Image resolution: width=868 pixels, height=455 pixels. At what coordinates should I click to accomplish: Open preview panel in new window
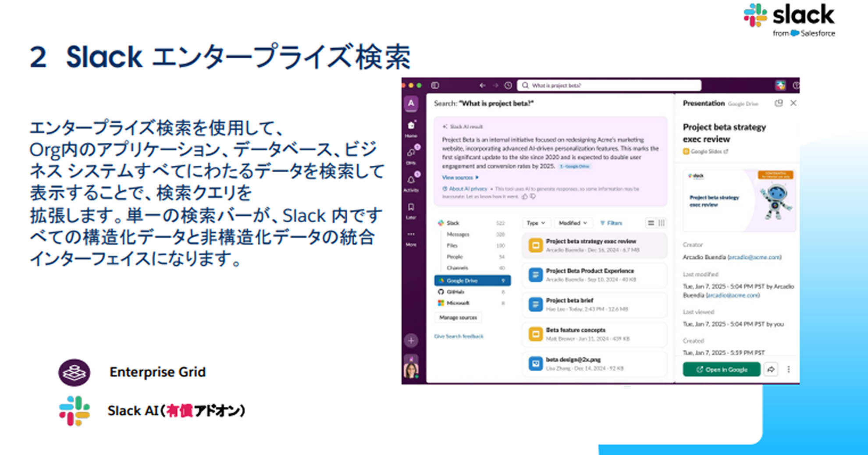click(x=779, y=103)
